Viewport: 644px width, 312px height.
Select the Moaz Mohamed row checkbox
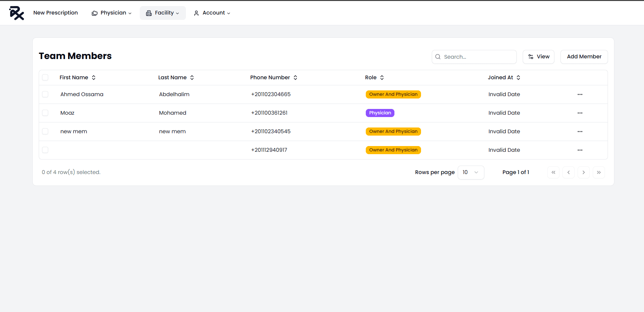[x=45, y=113]
